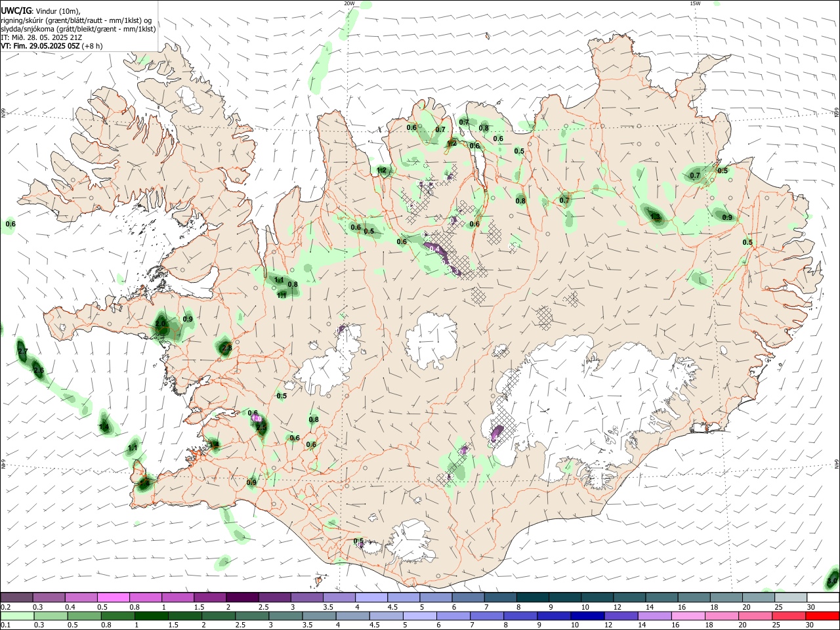Click the line starting 'slydda/snjókoma (grátt/bleikt/grænt'

pos(78,29)
